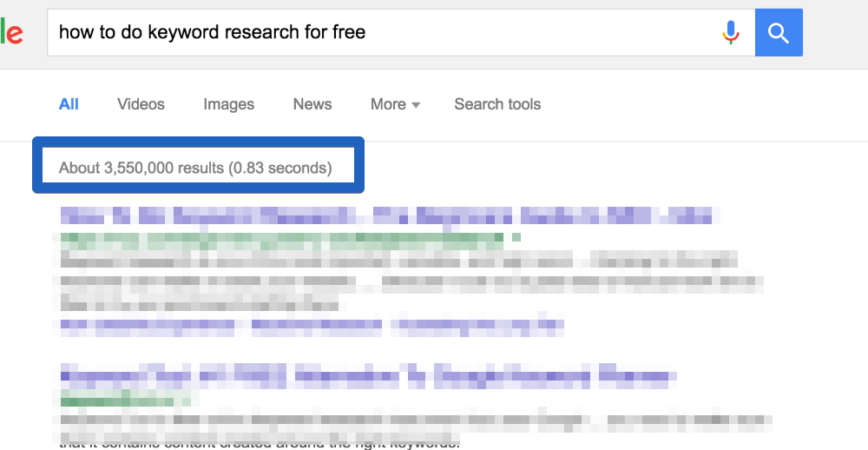Open the leftmost sitelink under first result
The width and height of the screenshot is (868, 450).
[147, 325]
